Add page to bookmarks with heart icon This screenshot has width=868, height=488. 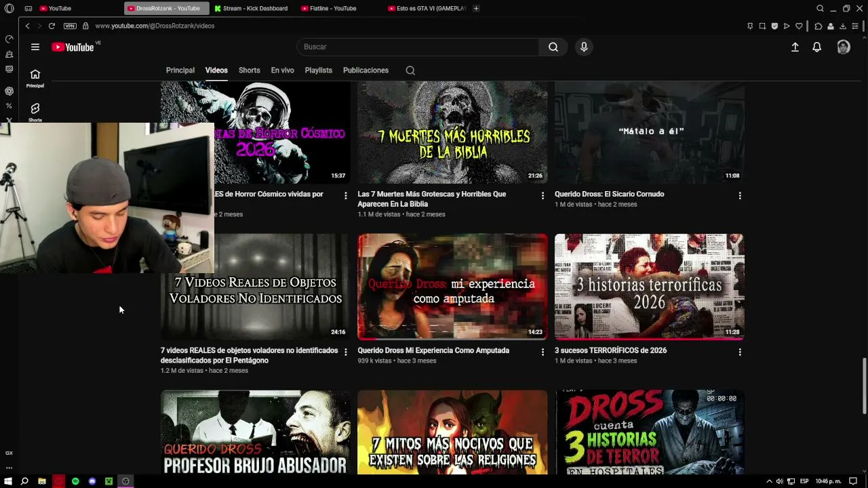tap(799, 26)
